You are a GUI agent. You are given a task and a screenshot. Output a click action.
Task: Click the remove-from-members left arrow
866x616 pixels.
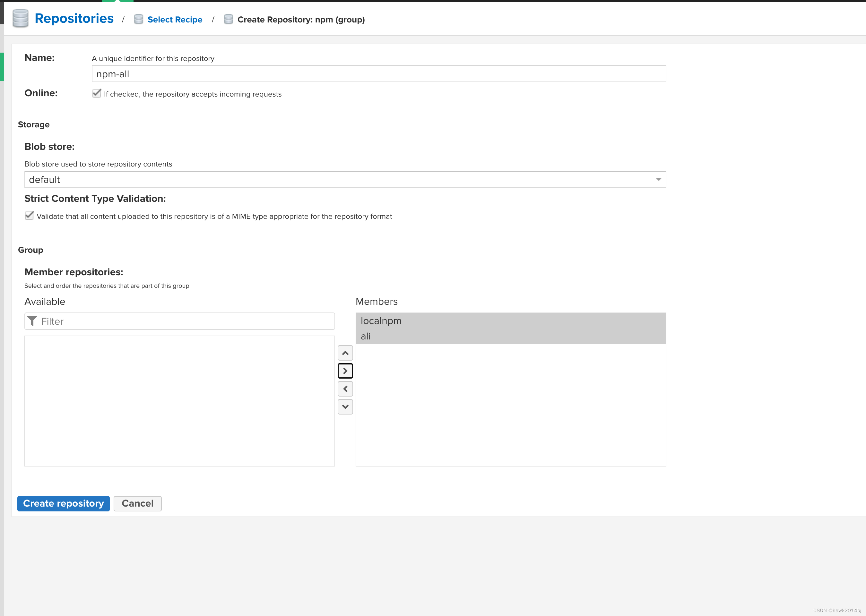345,389
